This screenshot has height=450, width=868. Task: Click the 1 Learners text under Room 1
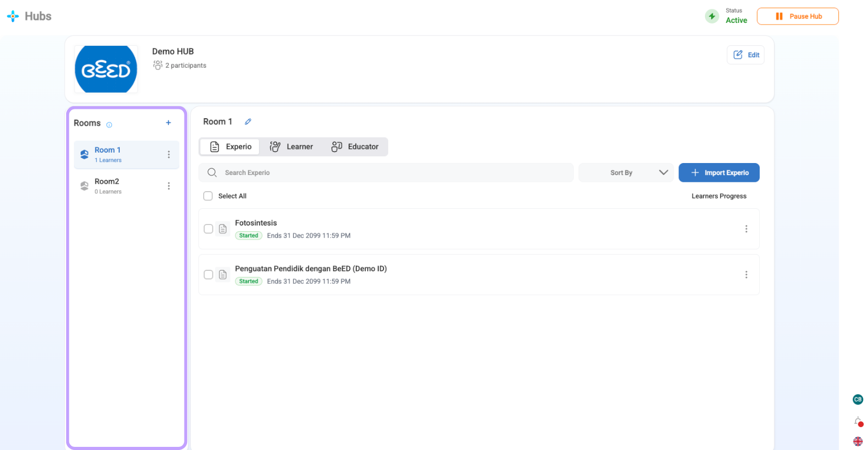coord(108,160)
